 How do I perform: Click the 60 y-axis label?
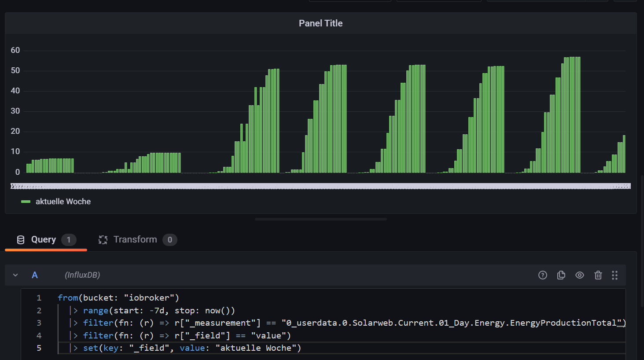click(15, 50)
